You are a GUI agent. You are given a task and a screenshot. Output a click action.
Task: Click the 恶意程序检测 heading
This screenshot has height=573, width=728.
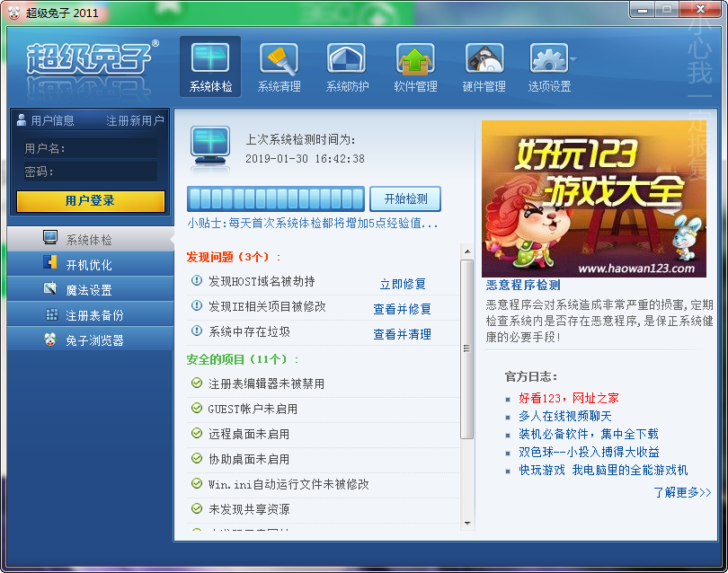coord(523,285)
